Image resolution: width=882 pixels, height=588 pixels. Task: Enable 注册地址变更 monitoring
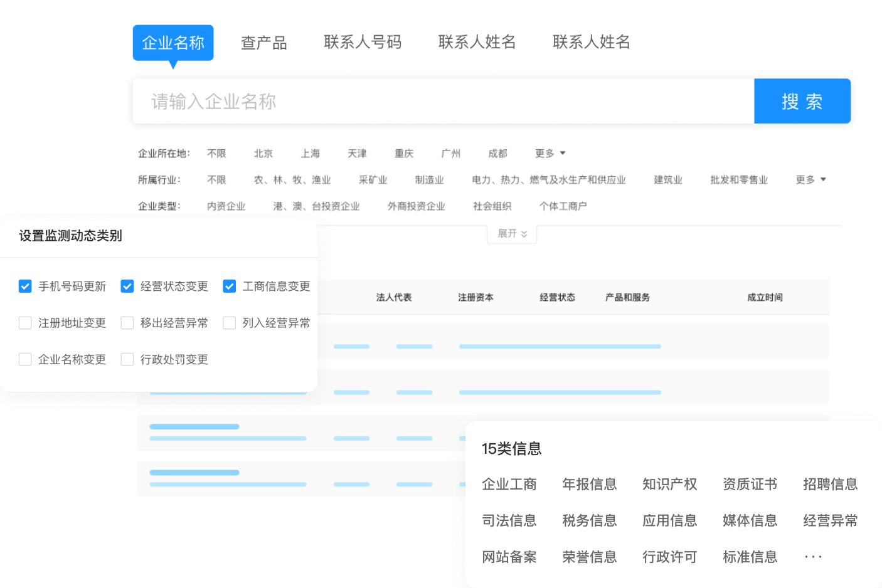25,323
